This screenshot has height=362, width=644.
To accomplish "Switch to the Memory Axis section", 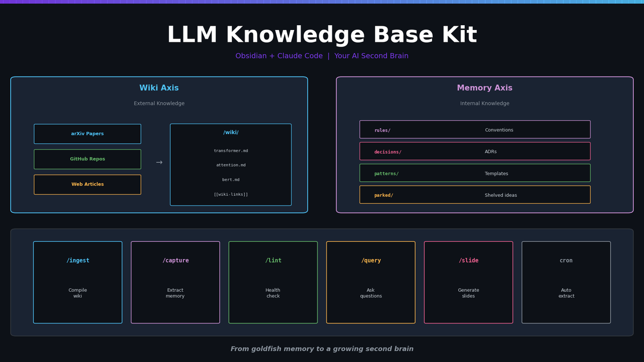I will pyautogui.click(x=485, y=87).
